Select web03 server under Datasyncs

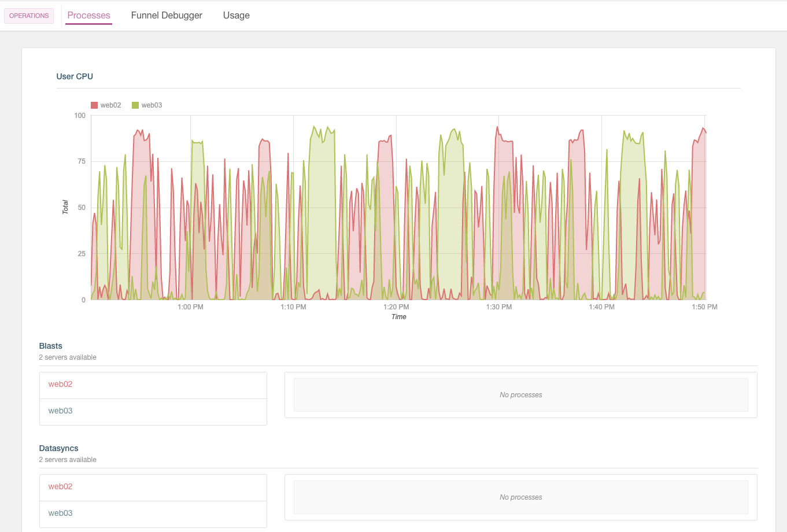point(153,514)
